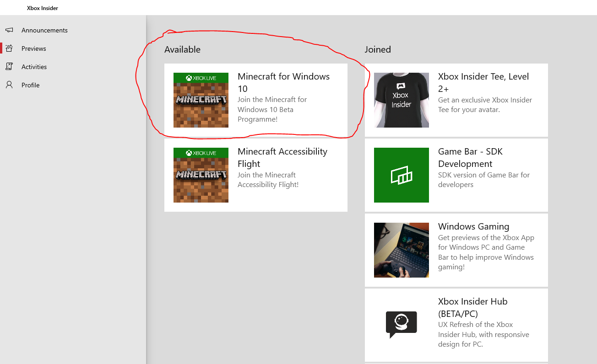Viewport: 597px width, 364px height.
Task: Click the Xbox Insider Hub astronaut icon
Action: point(402,325)
